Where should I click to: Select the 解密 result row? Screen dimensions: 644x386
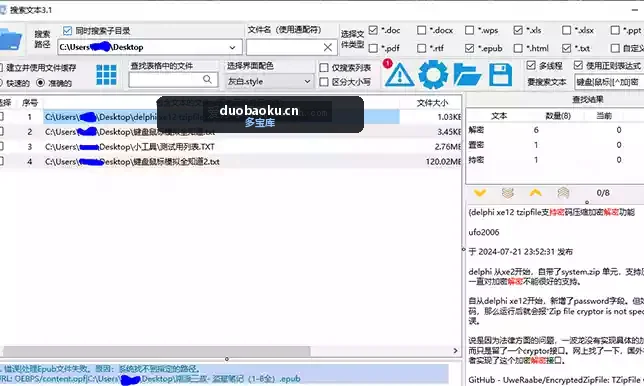tap(554, 130)
